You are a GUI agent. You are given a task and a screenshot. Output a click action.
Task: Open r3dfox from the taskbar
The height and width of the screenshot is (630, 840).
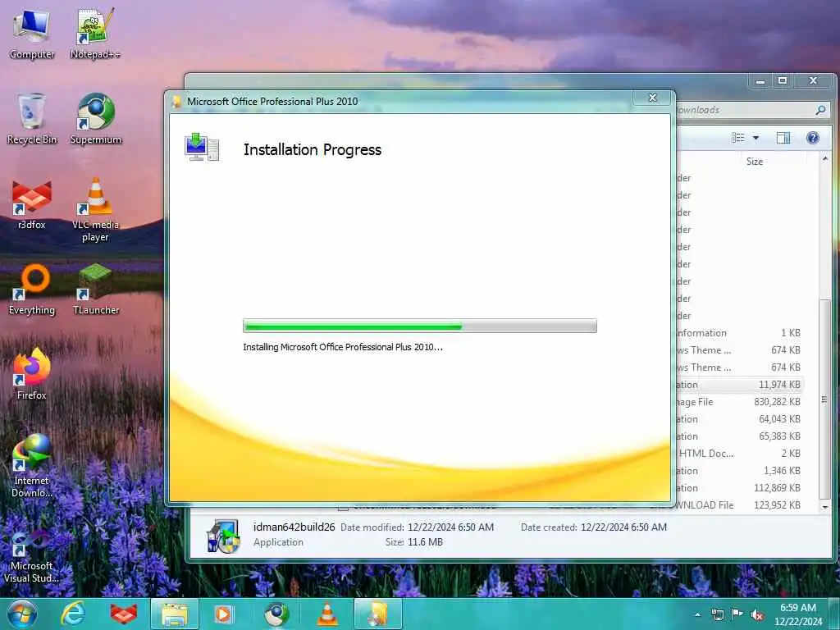[x=124, y=614]
